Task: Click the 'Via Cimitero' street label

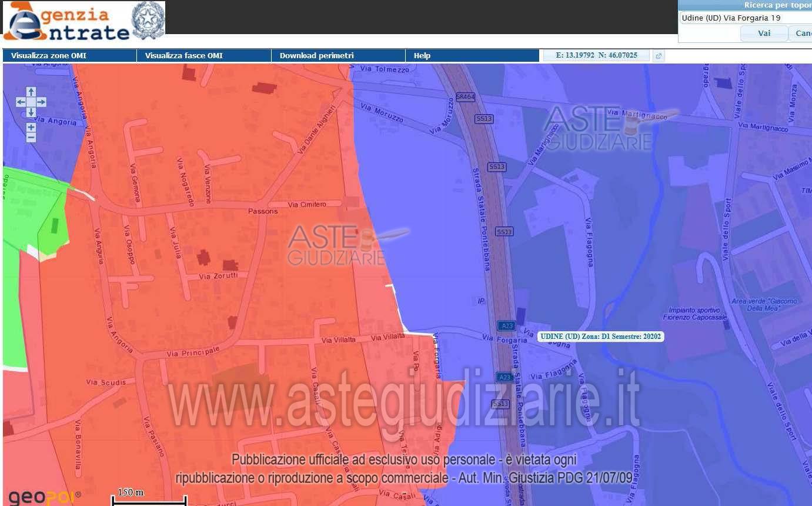Action: click(x=306, y=204)
